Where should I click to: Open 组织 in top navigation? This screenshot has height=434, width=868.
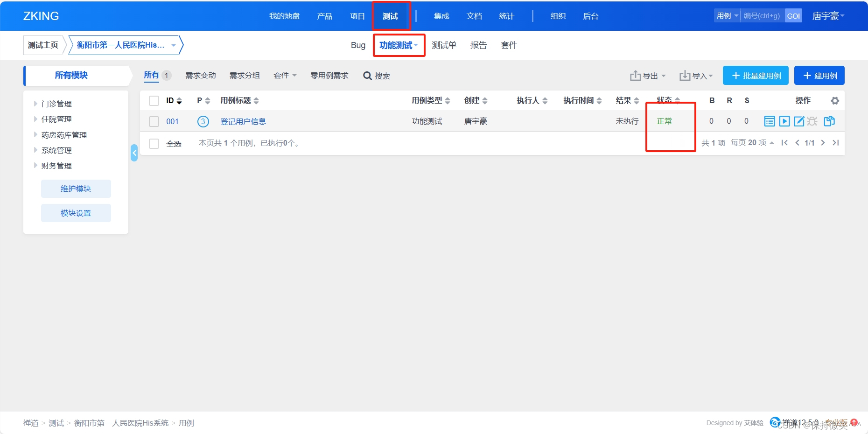coord(558,16)
